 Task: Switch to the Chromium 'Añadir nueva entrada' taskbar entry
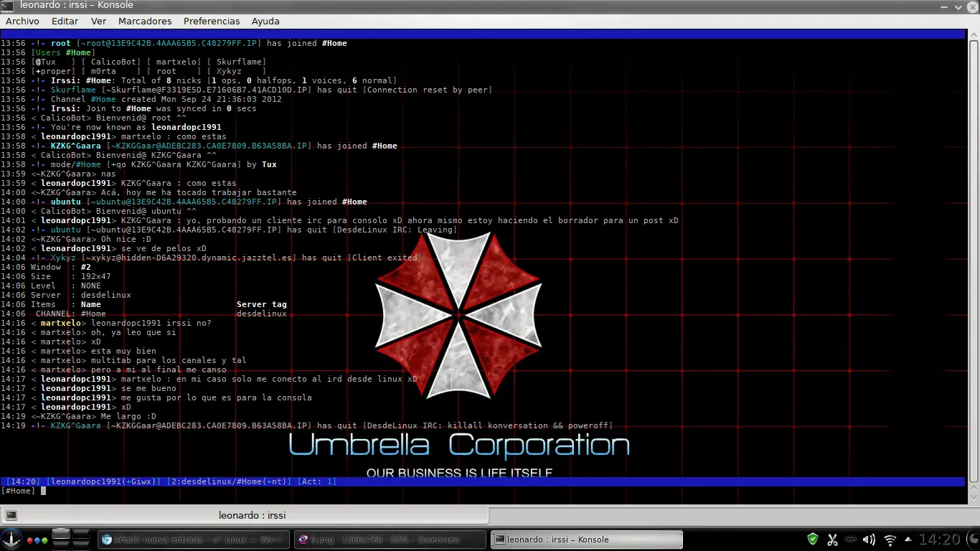[x=193, y=540]
